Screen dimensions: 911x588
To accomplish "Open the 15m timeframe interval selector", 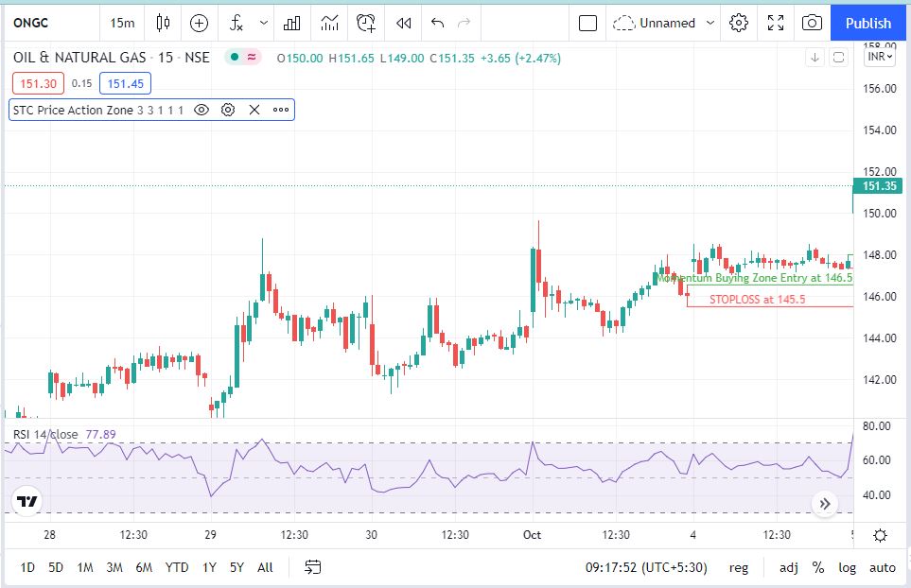I will 121,23.
